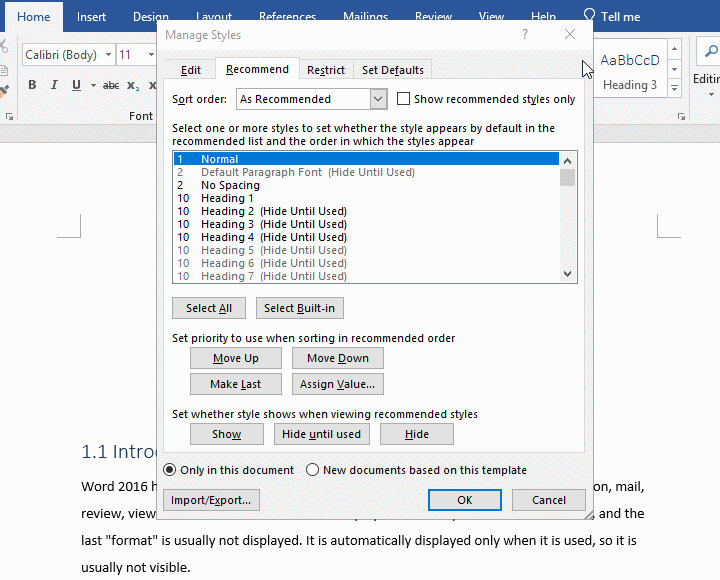Click the Move Up button

pyautogui.click(x=236, y=358)
